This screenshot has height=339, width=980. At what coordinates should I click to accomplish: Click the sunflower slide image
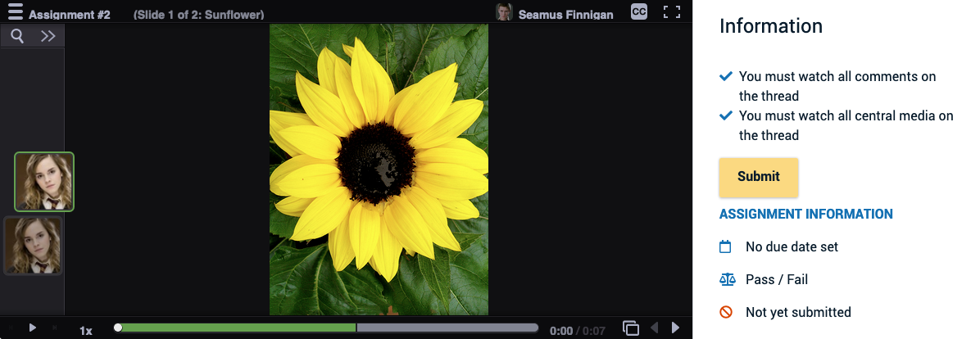(x=379, y=169)
